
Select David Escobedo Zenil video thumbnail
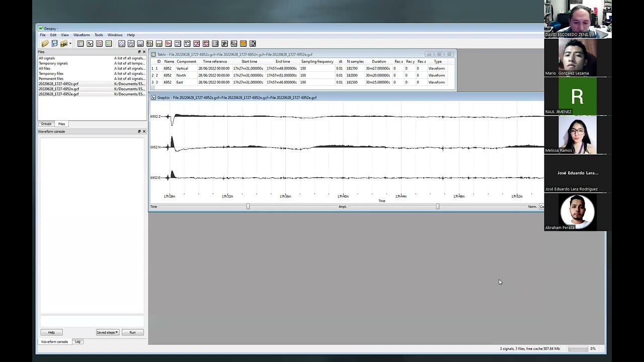(x=578, y=19)
